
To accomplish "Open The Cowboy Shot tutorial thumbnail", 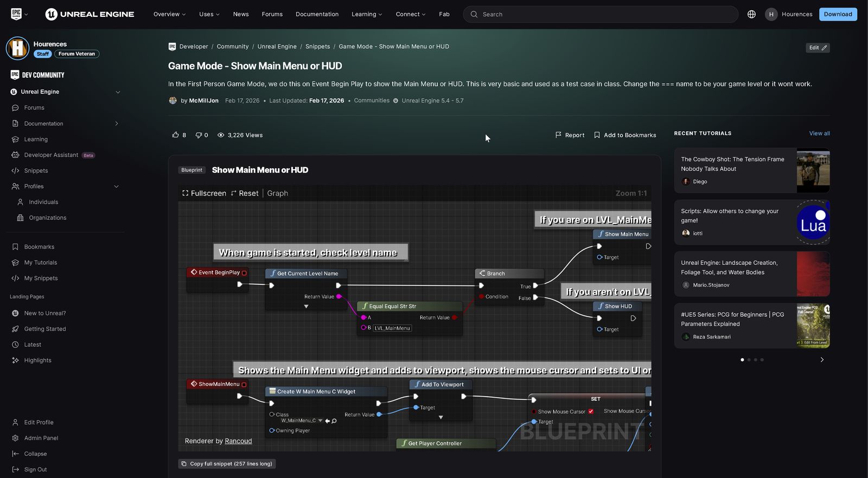I will [x=813, y=170].
